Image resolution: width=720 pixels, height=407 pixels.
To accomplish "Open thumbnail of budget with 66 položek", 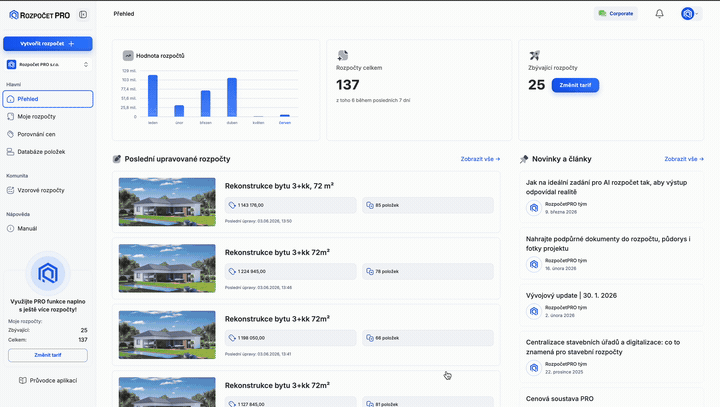I will click(x=167, y=335).
